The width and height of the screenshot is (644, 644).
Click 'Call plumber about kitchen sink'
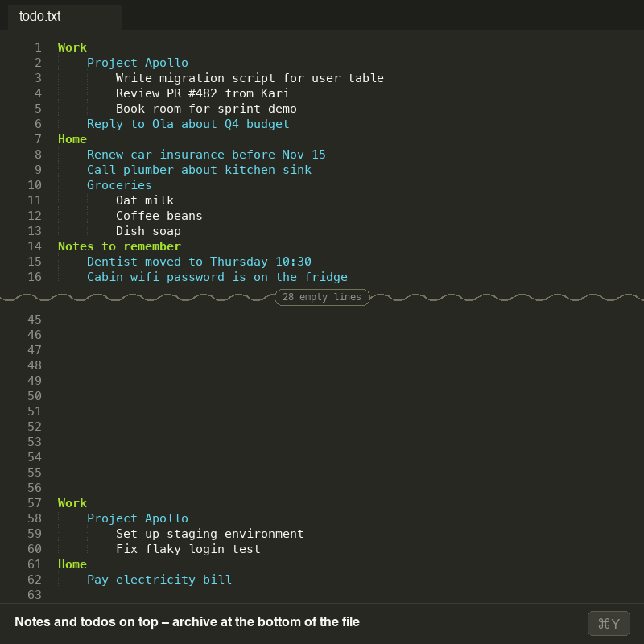199,170
